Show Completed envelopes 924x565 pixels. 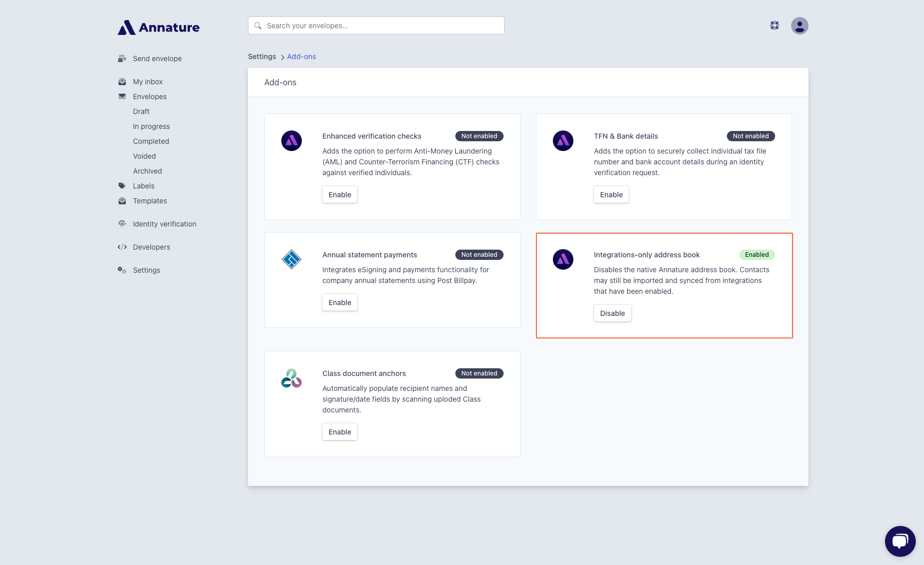[151, 141]
